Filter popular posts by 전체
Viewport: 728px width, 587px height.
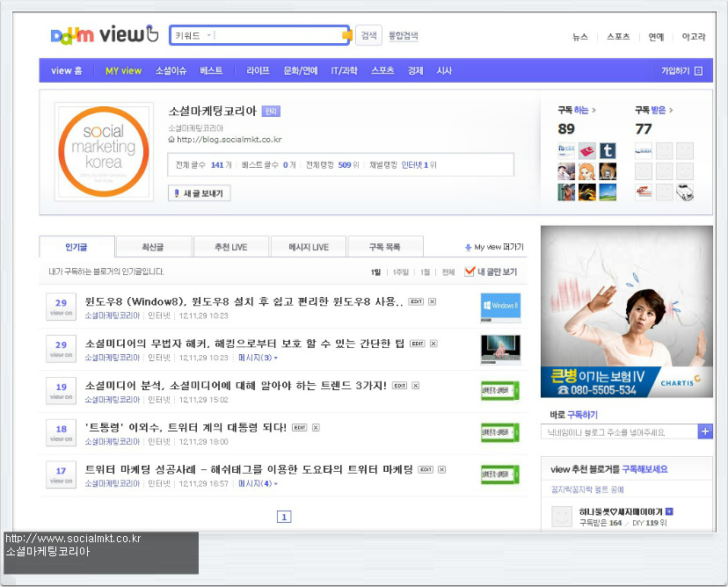click(448, 272)
